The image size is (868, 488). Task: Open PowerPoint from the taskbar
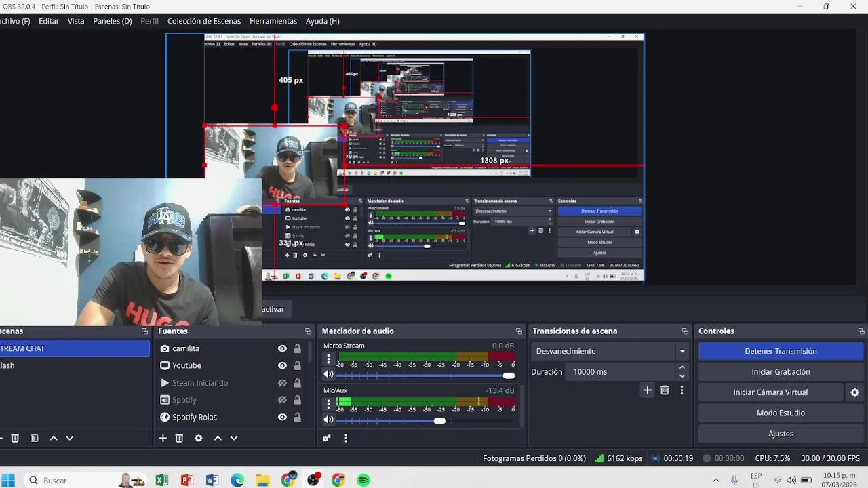coord(187,481)
